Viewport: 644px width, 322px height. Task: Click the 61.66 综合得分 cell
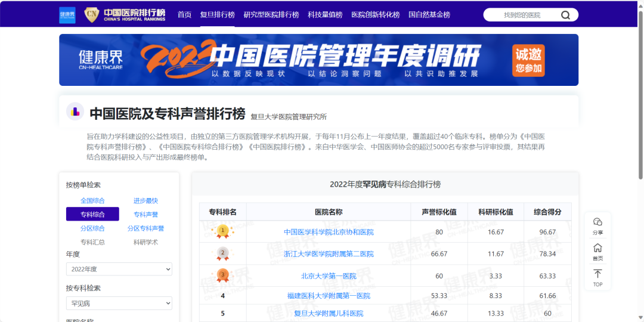click(x=547, y=296)
